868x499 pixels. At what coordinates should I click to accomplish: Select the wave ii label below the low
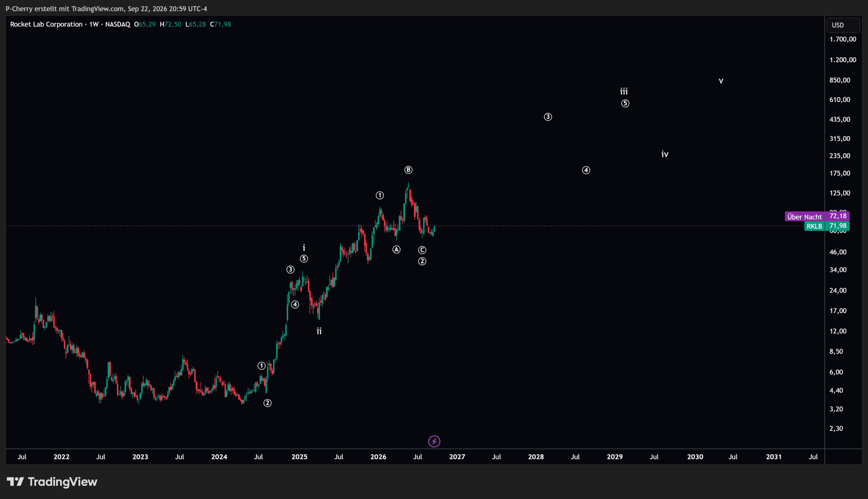[x=319, y=331]
